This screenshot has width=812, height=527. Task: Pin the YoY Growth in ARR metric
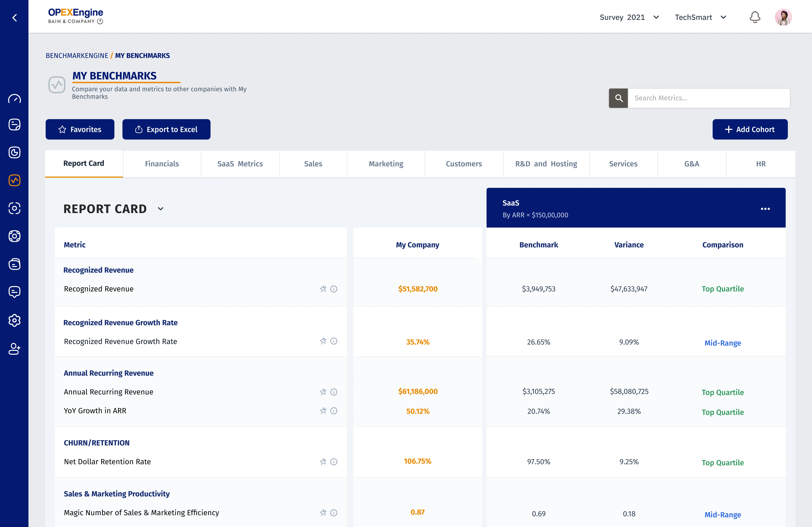point(323,411)
